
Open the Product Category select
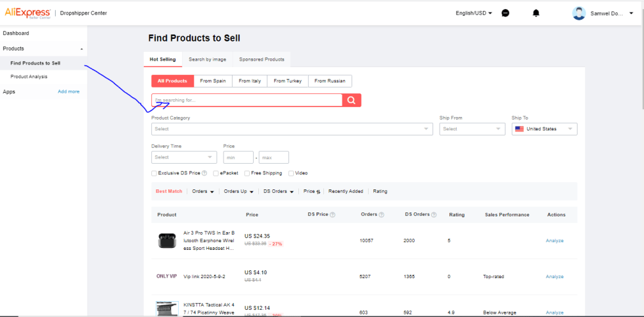pyautogui.click(x=292, y=129)
